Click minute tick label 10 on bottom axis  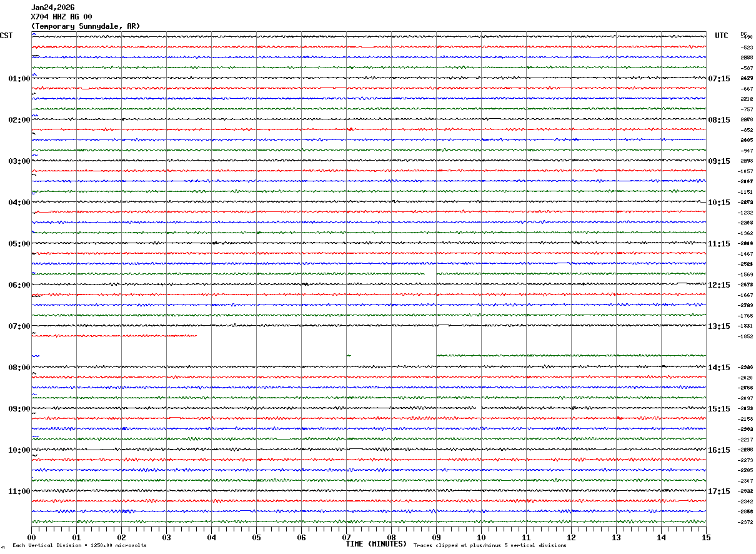click(x=481, y=537)
